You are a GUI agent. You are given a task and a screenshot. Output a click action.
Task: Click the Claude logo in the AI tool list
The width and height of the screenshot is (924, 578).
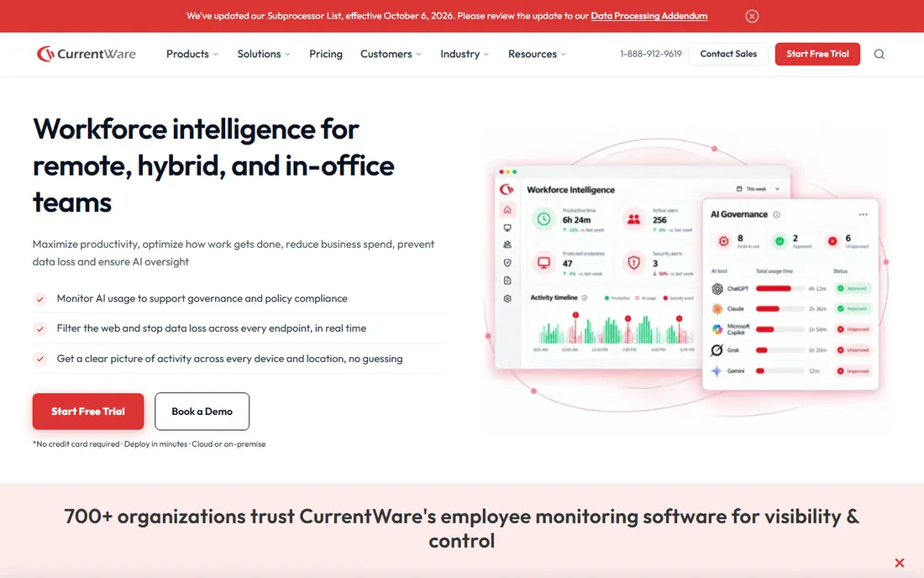(x=717, y=308)
